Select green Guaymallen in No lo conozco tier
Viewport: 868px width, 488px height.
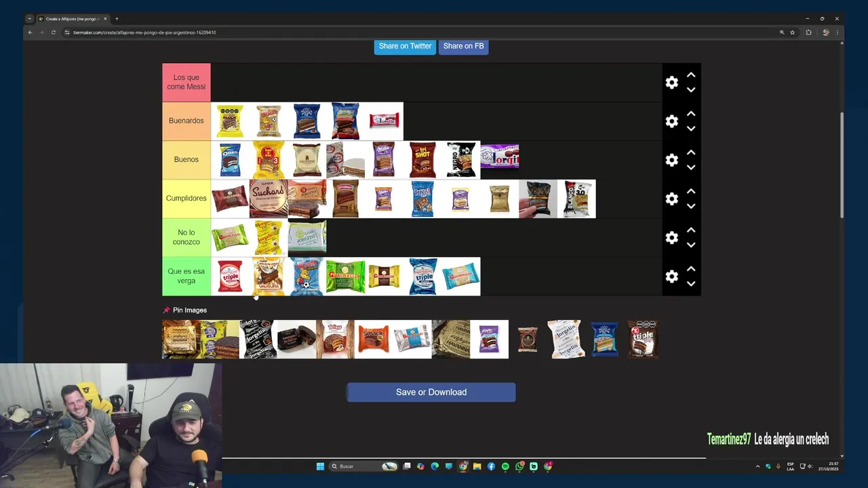[x=230, y=237]
